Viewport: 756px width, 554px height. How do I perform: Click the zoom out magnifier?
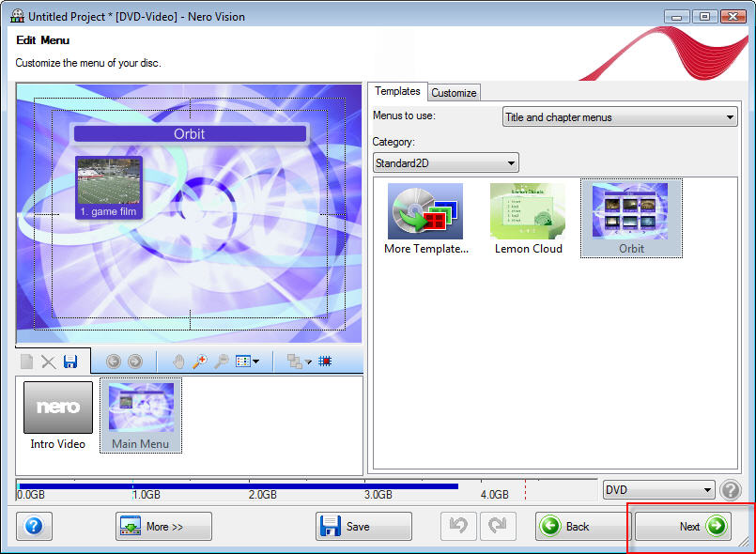click(222, 362)
